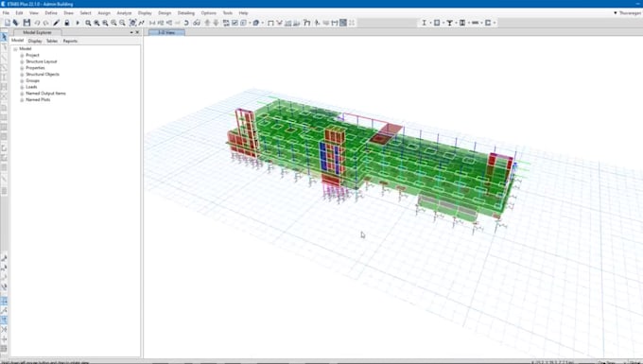Image resolution: width=643 pixels, height=364 pixels.
Task: Click the Zoom In magnifier icon
Action: click(x=113, y=23)
